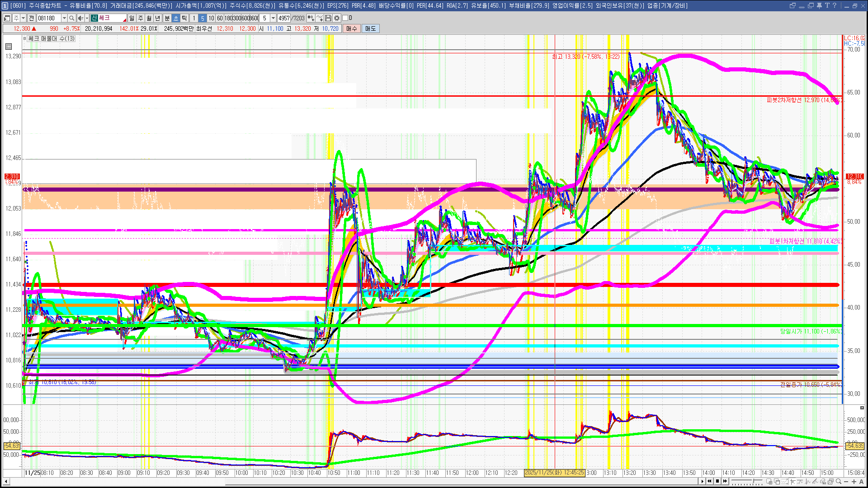Select the 5 minute interval button
This screenshot has height=488, width=868.
click(x=202, y=18)
